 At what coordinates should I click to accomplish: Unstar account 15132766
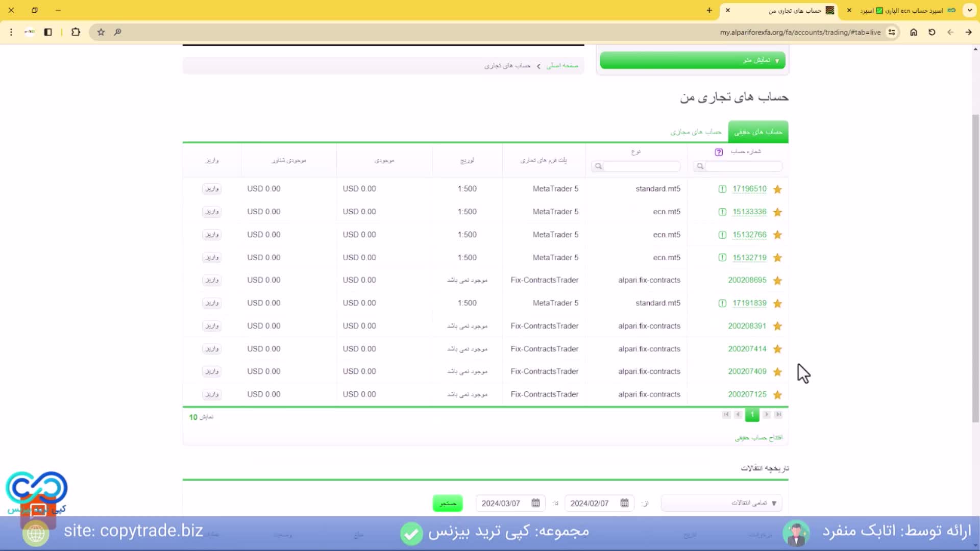click(777, 235)
